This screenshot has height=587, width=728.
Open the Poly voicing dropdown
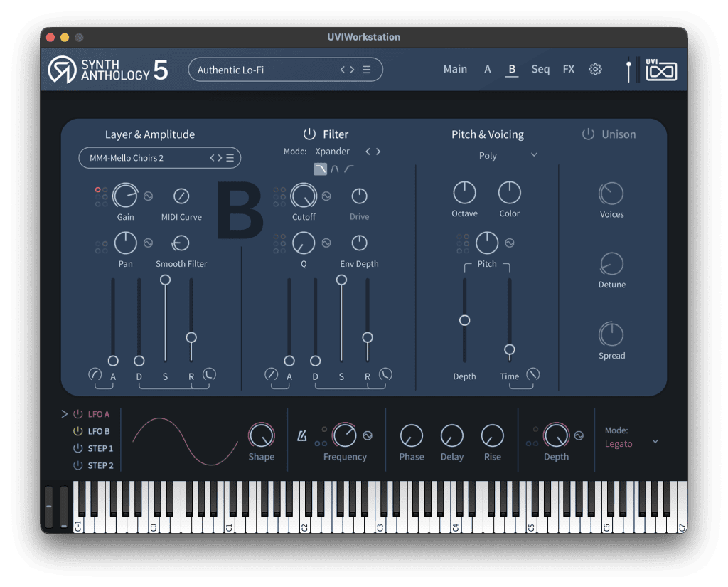(508, 155)
